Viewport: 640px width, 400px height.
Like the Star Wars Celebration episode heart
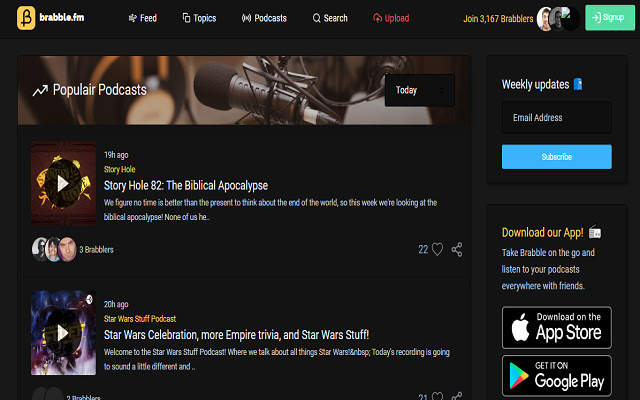437,396
